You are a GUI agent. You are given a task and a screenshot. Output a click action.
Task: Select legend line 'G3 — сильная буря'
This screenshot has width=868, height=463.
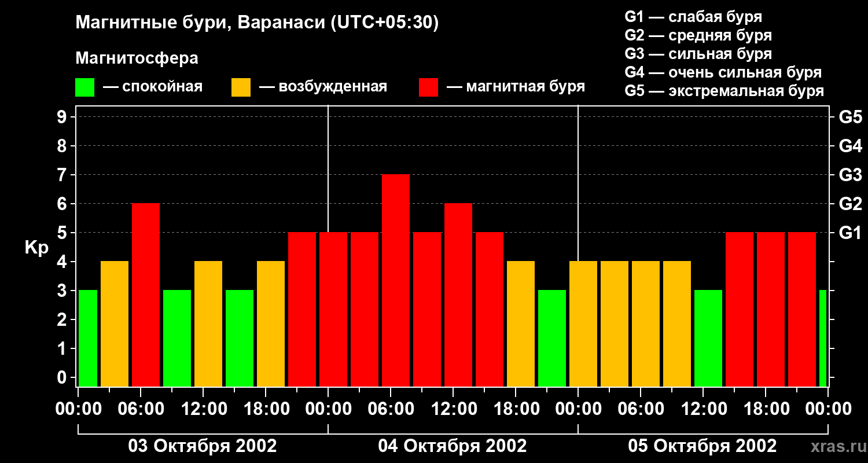pos(698,54)
